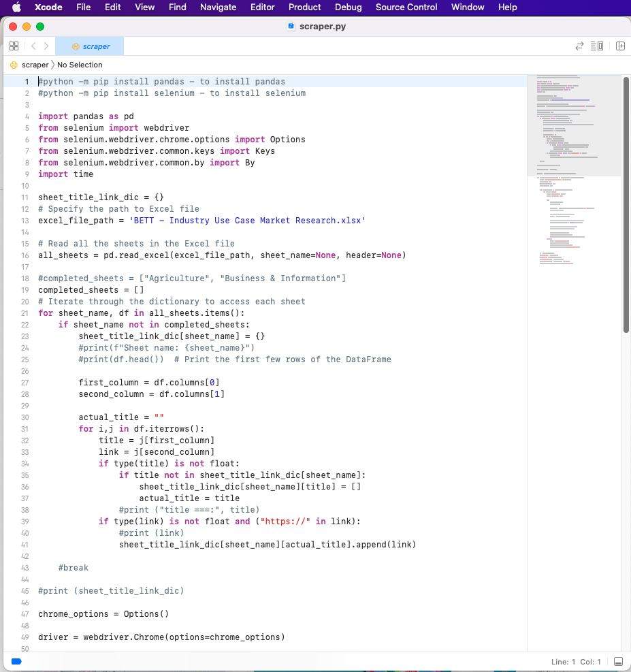Click the 'chrome_options = Options()' line
Image resolution: width=631 pixels, height=672 pixels.
click(x=103, y=613)
